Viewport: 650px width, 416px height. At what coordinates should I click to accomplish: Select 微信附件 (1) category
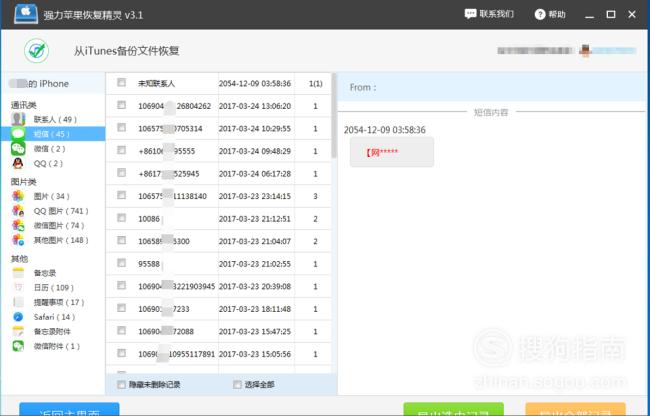coord(57,346)
